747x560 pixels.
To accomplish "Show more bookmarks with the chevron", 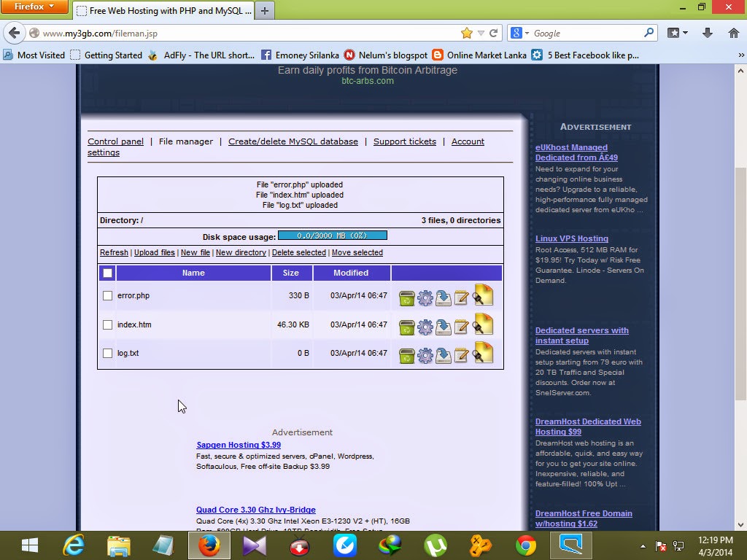I will click(x=741, y=55).
